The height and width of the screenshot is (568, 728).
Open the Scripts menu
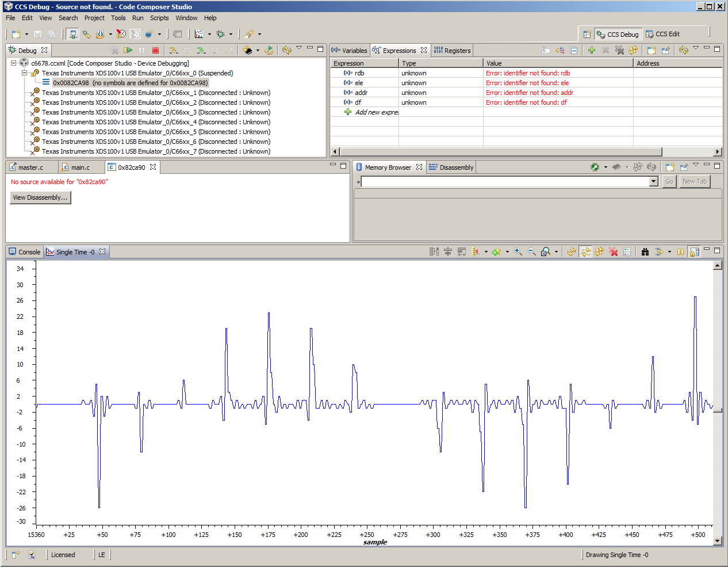tap(159, 18)
